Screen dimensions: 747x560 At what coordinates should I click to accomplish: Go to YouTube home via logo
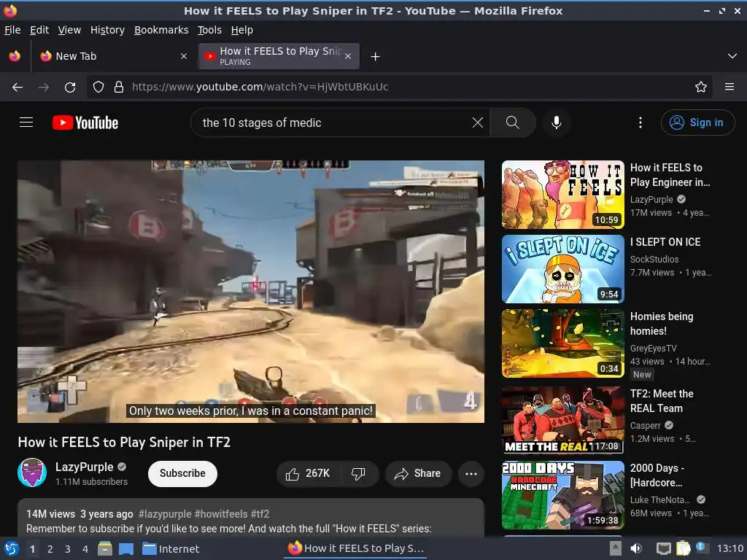85,122
